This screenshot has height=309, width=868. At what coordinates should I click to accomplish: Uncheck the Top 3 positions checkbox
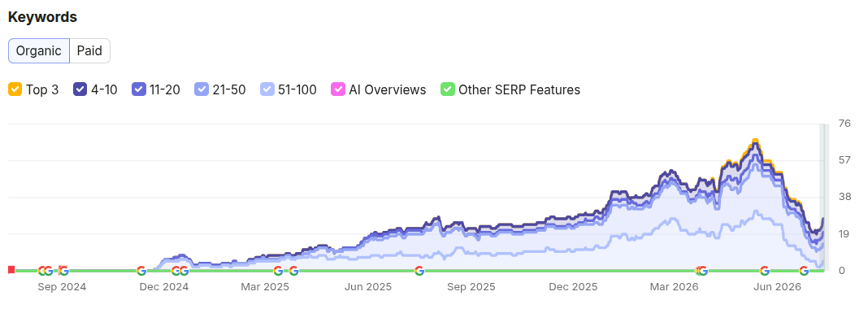click(x=15, y=89)
